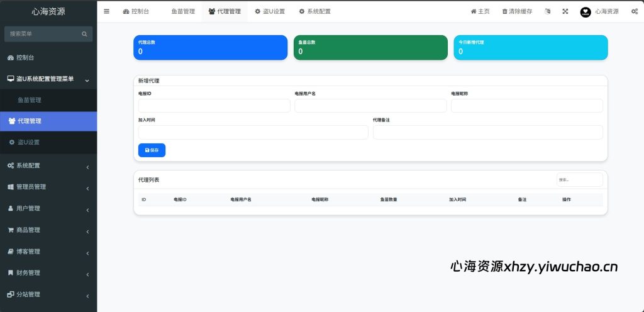644x312 pixels.
Task: Expand the 财务管理 sidebar chevron
Action: [87, 275]
